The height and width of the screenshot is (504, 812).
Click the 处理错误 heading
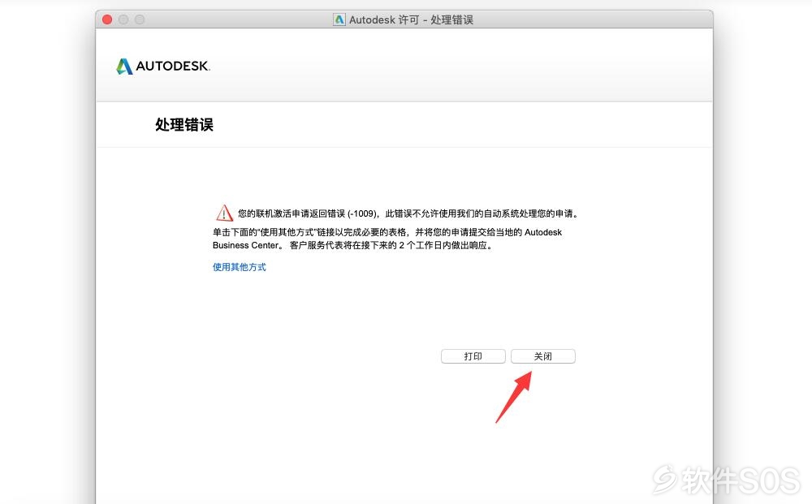click(184, 125)
